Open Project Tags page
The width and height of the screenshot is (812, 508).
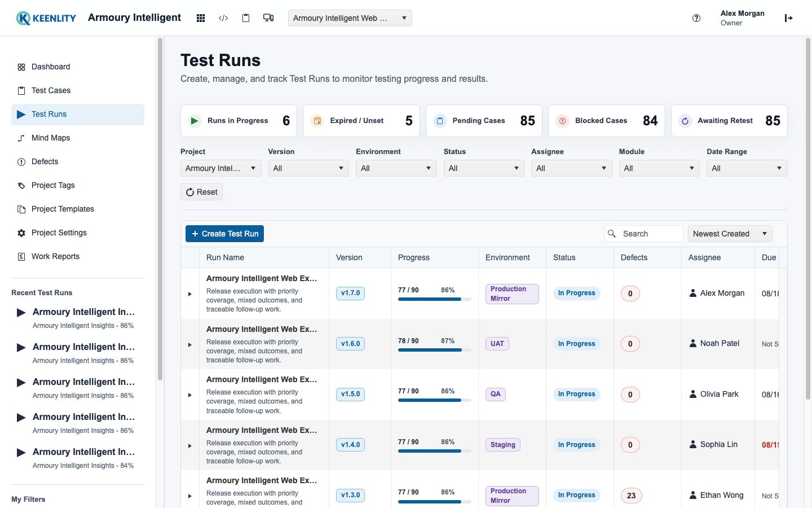point(78,185)
